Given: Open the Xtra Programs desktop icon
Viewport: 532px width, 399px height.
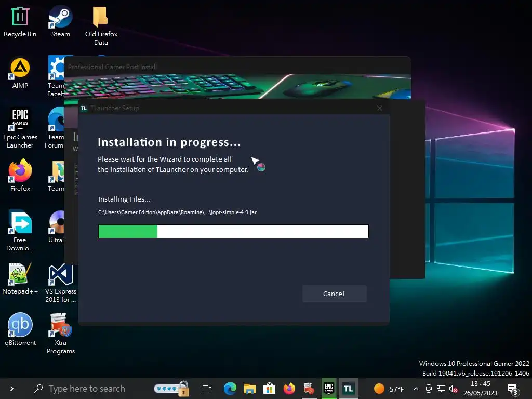Looking at the screenshot, I should pyautogui.click(x=60, y=334).
